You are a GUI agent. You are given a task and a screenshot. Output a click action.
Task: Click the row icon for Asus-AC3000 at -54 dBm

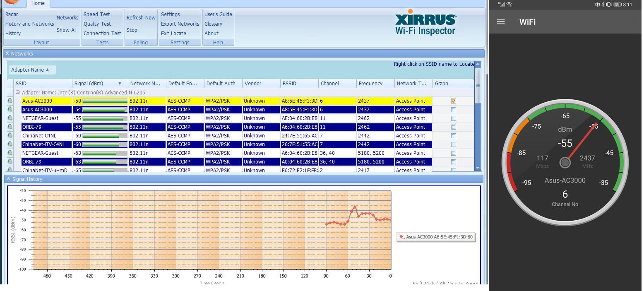pos(10,109)
